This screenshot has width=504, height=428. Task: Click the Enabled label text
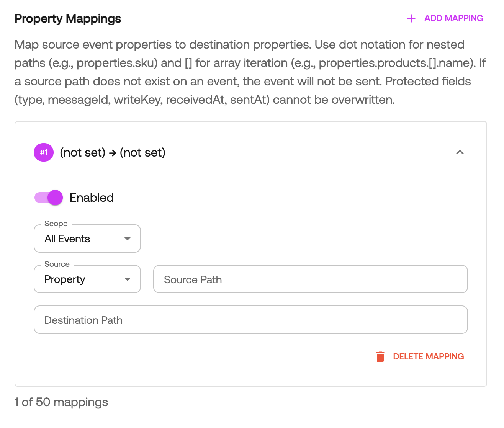click(92, 198)
